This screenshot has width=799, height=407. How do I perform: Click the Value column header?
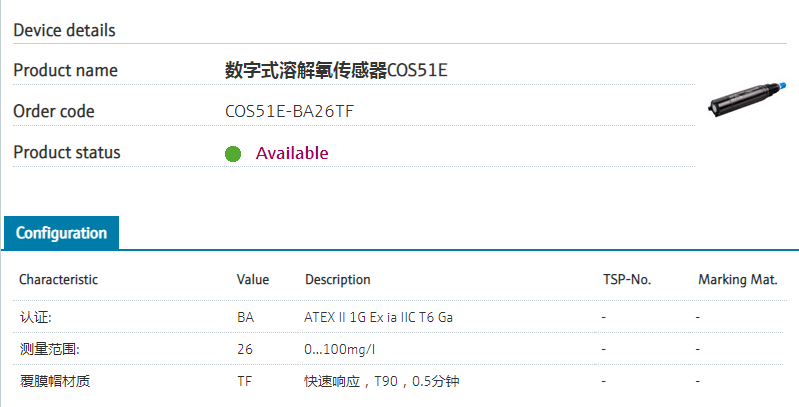[253, 280]
